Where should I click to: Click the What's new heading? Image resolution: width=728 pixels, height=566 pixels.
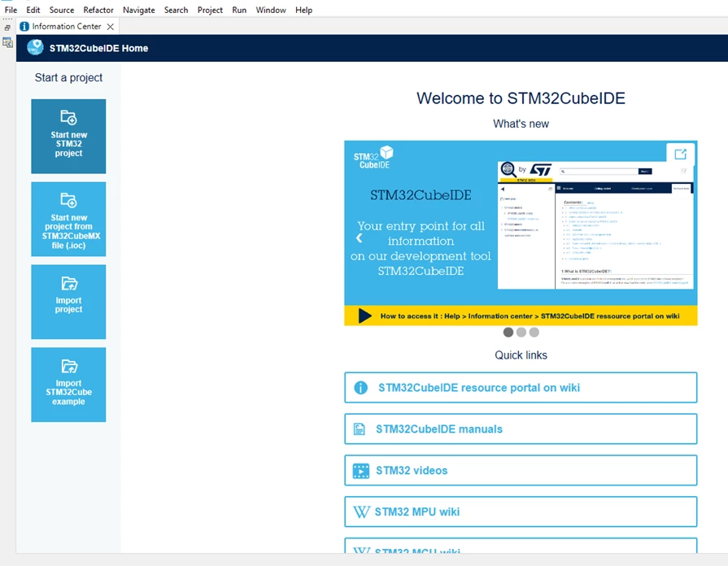[x=521, y=124]
